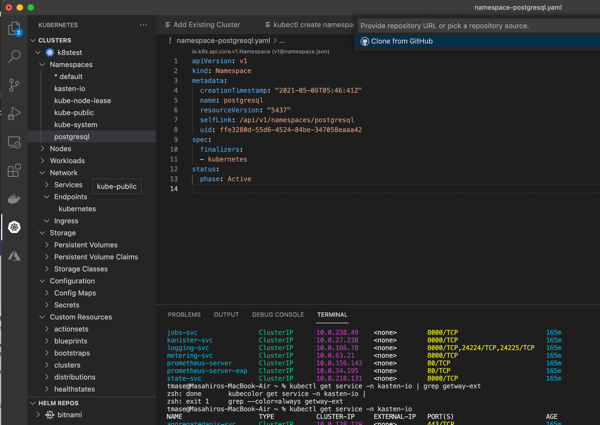Screen dimensions: 600x425
Task: Click the YAML file icon in breadcrumb
Action: [170, 41]
